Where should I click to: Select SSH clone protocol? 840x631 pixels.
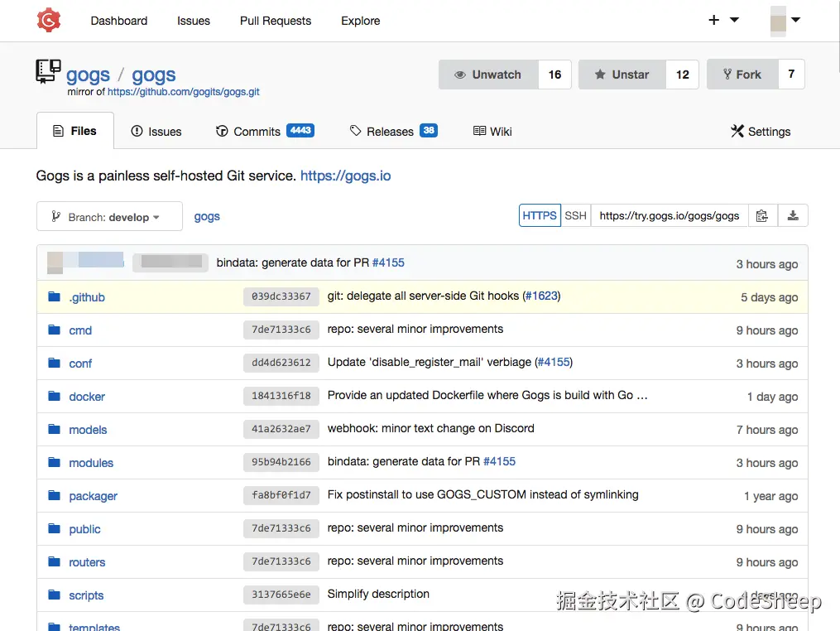point(576,215)
